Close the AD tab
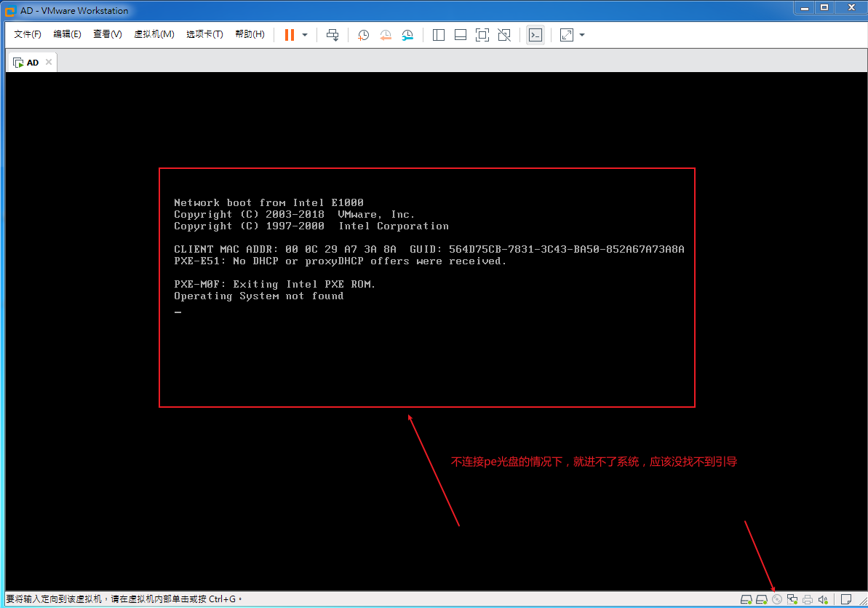This screenshot has height=608, width=868. [49, 62]
